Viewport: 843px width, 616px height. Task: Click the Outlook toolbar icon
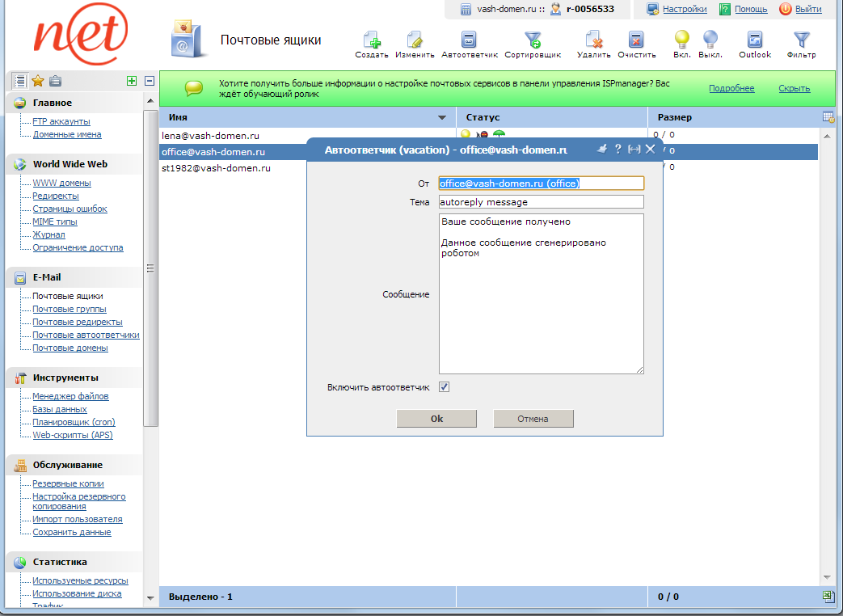755,40
